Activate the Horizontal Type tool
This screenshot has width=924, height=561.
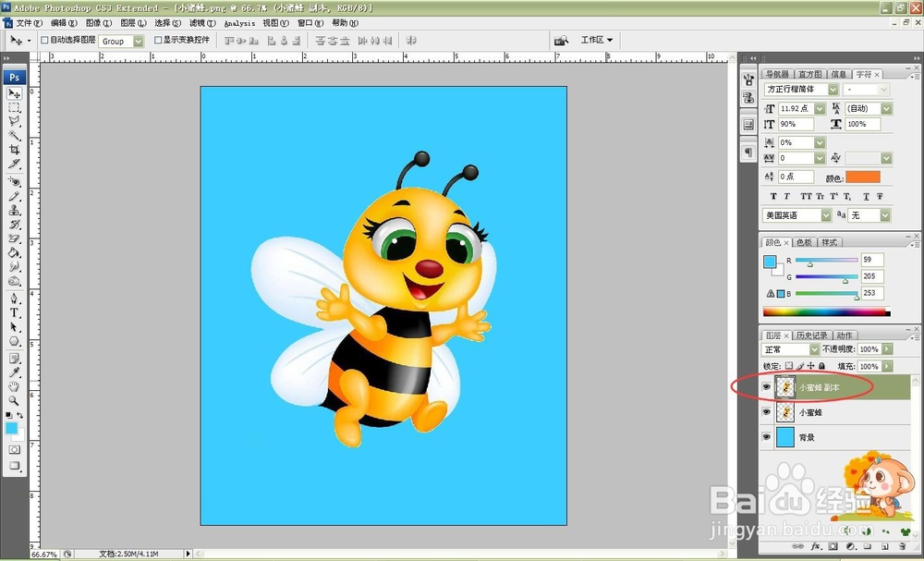coord(15,313)
